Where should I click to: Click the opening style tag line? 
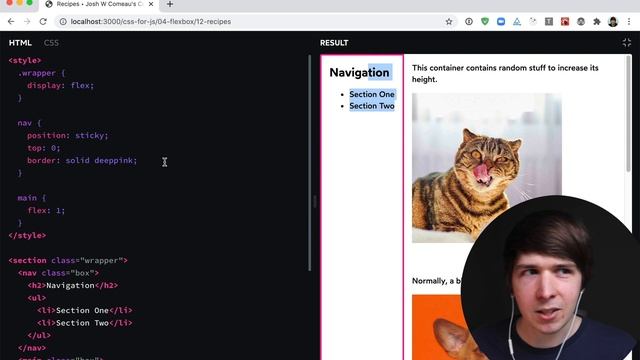pyautogui.click(x=25, y=60)
